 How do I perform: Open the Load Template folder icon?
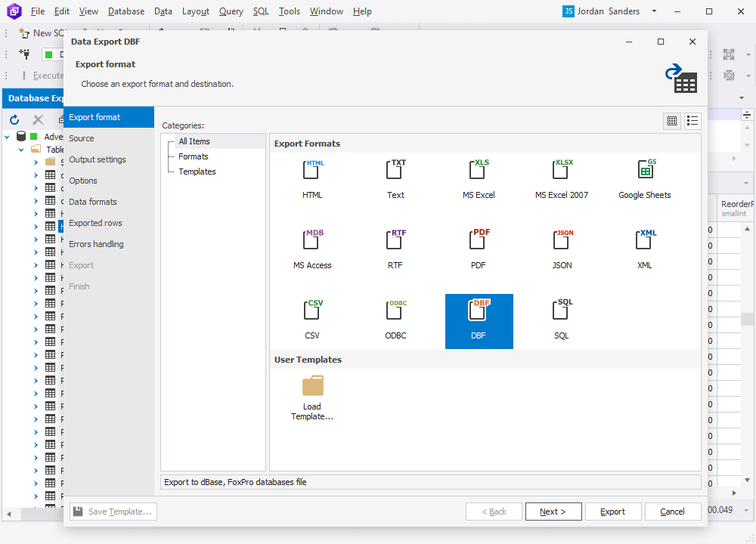pos(312,387)
